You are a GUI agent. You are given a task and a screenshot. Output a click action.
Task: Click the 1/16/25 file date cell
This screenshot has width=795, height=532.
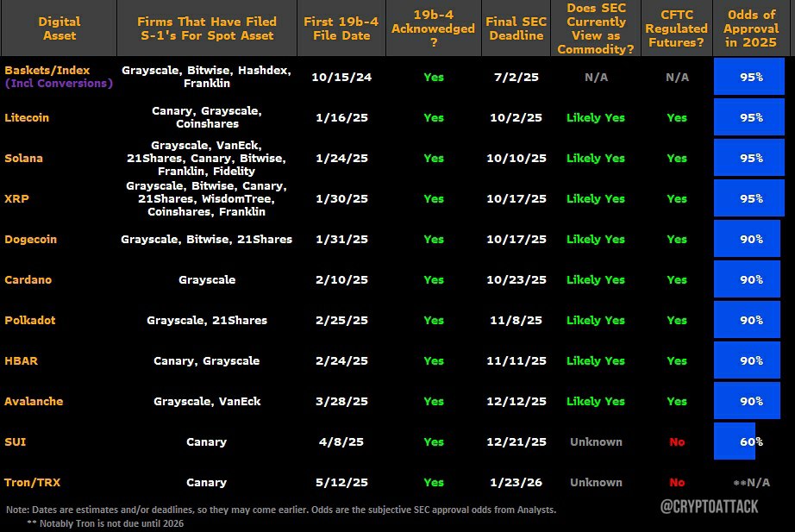click(x=341, y=117)
